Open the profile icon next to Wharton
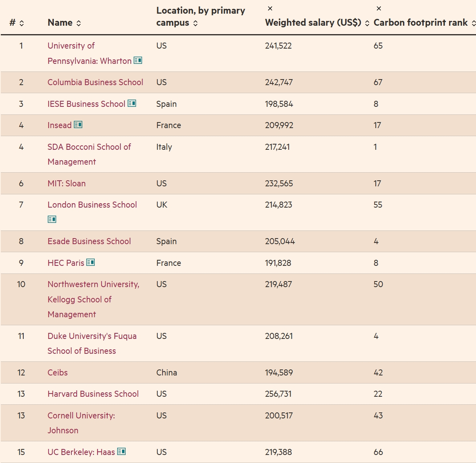Screen dimensions: 476x463 pos(138,61)
